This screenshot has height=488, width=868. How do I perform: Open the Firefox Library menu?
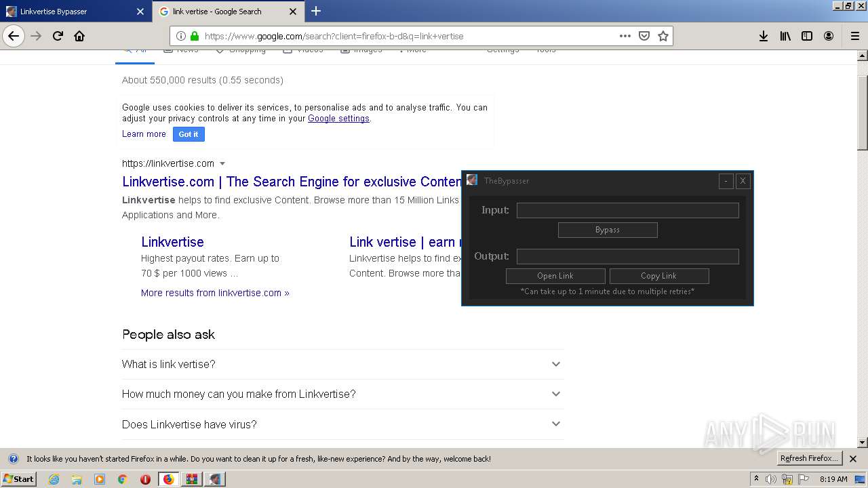pyautogui.click(x=785, y=36)
